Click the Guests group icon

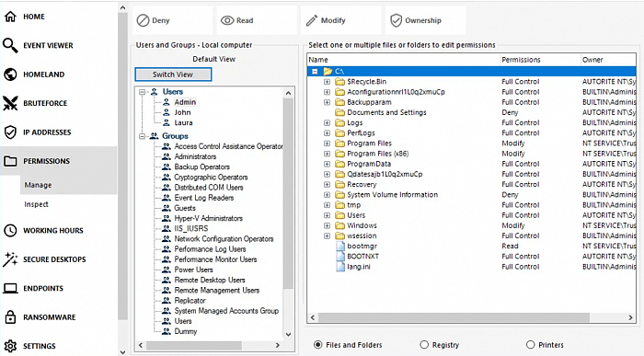pyautogui.click(x=166, y=208)
